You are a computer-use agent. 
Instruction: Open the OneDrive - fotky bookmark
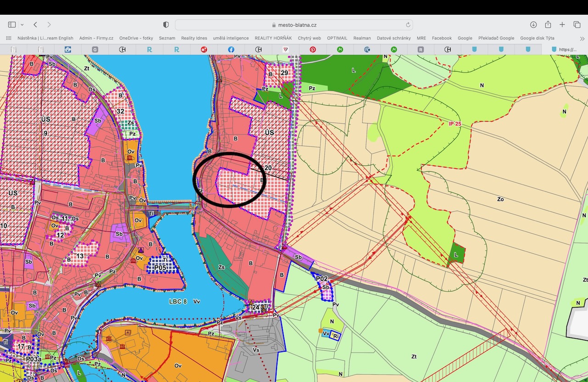point(136,38)
